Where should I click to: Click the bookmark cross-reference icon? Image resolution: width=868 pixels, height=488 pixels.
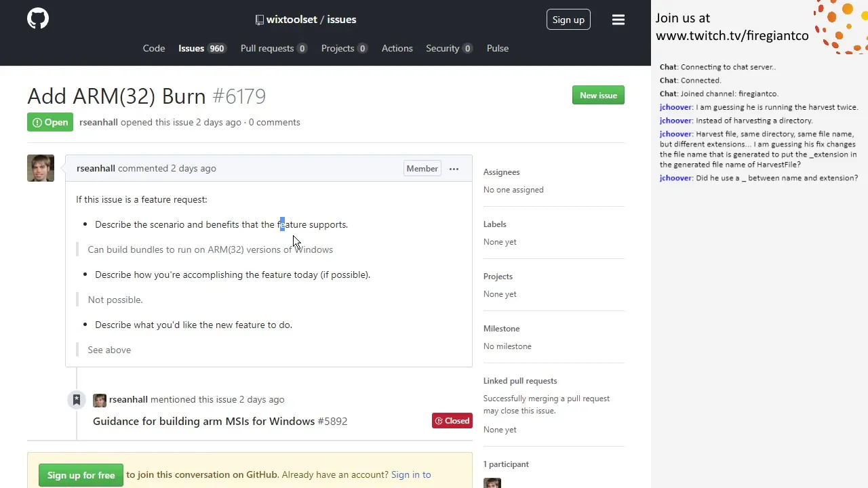click(77, 400)
